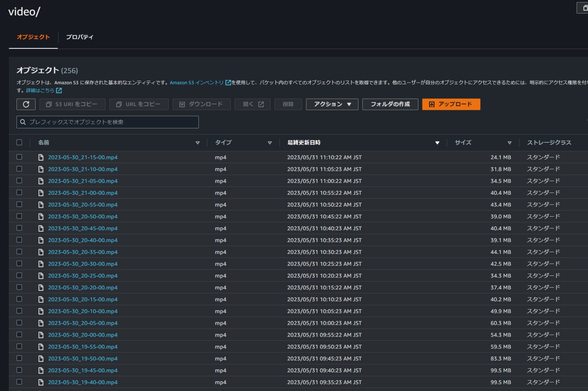Click the sort arrow on サイズ column
Viewport: 588px width, 391px height.
click(510, 143)
